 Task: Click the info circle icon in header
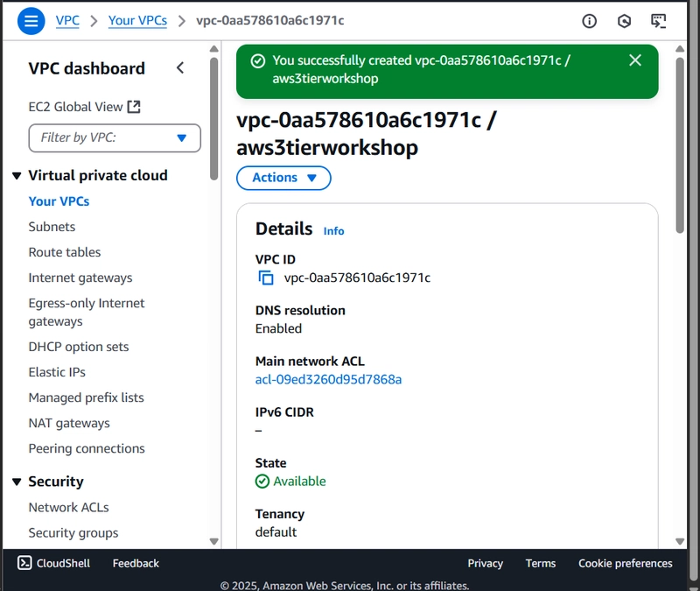[x=589, y=20]
